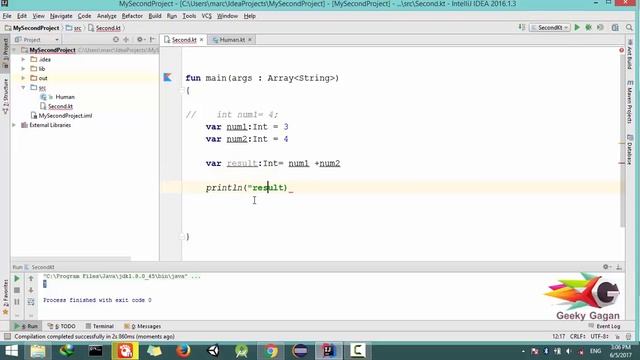Click the Kotlin run gutter icon beside main
Screen dimensions: 640x360
coord(167,77)
